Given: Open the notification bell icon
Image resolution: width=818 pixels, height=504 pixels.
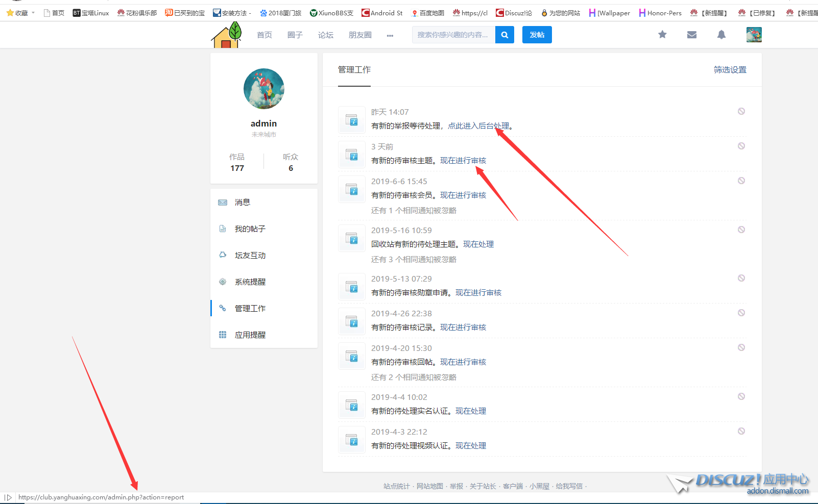Looking at the screenshot, I should [721, 35].
